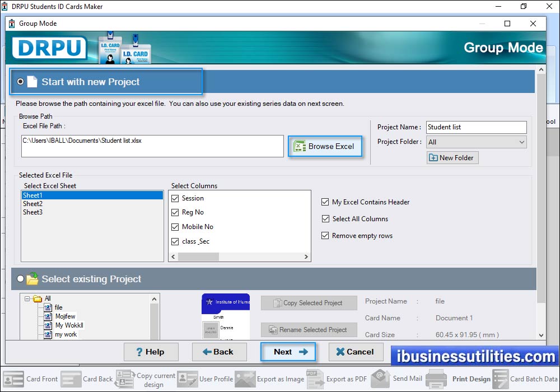Create a New Folder for the project

pos(452,157)
